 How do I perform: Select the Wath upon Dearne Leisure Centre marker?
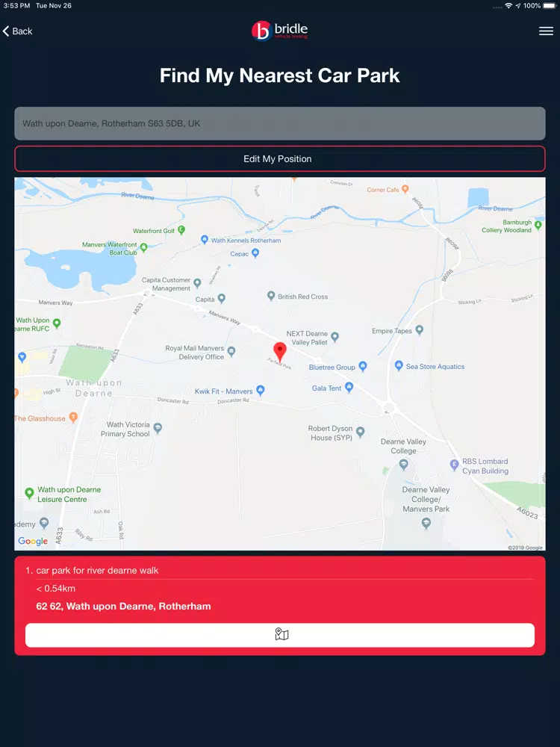click(x=30, y=492)
